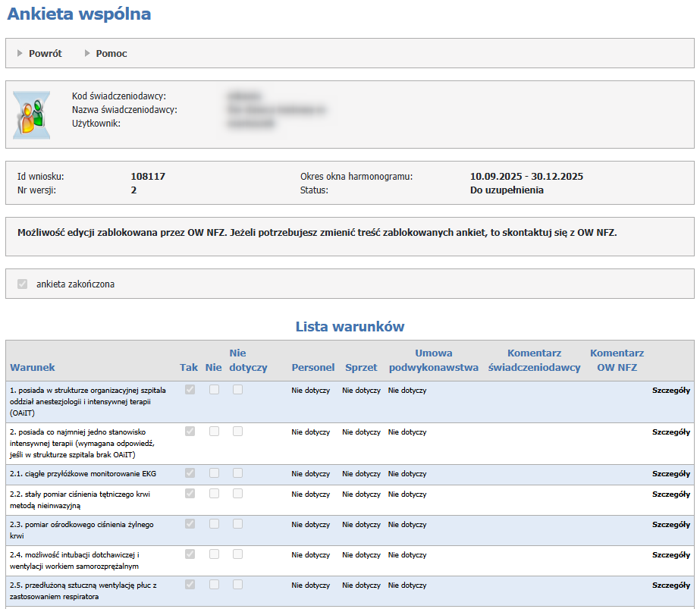700x609 pixels.
Task: Click the provider users avatar icon
Action: 32,115
